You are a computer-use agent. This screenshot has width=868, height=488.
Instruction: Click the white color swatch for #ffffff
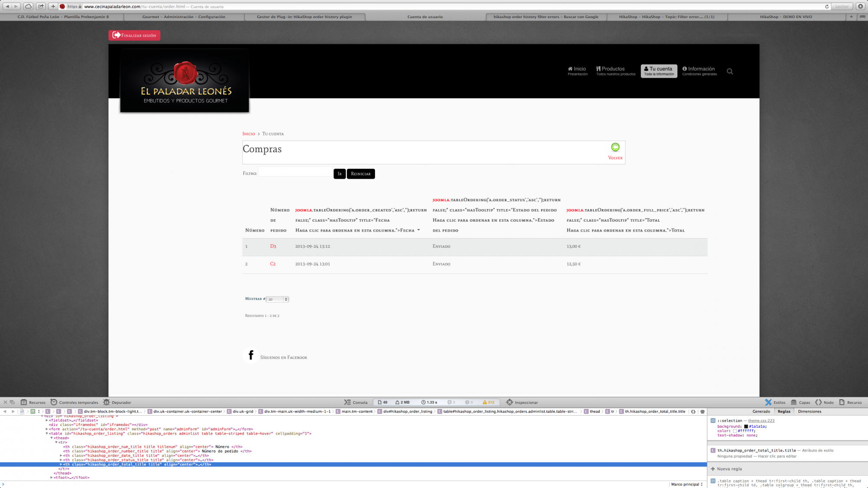point(735,431)
